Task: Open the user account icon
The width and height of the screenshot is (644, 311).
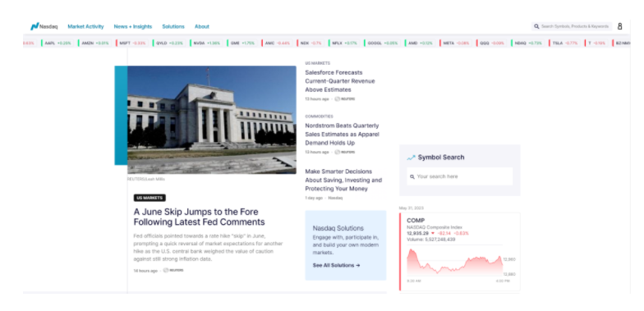Action: point(619,26)
